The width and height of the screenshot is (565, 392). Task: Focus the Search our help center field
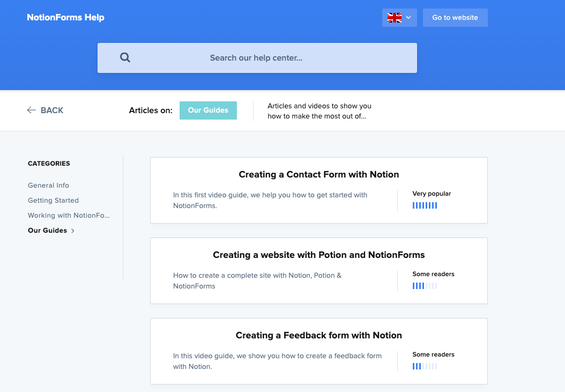(x=257, y=58)
